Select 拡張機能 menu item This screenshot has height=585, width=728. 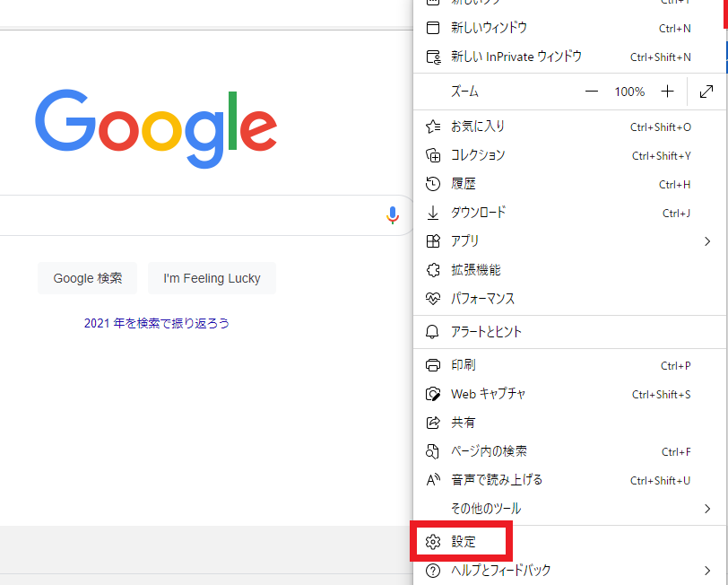(569, 270)
